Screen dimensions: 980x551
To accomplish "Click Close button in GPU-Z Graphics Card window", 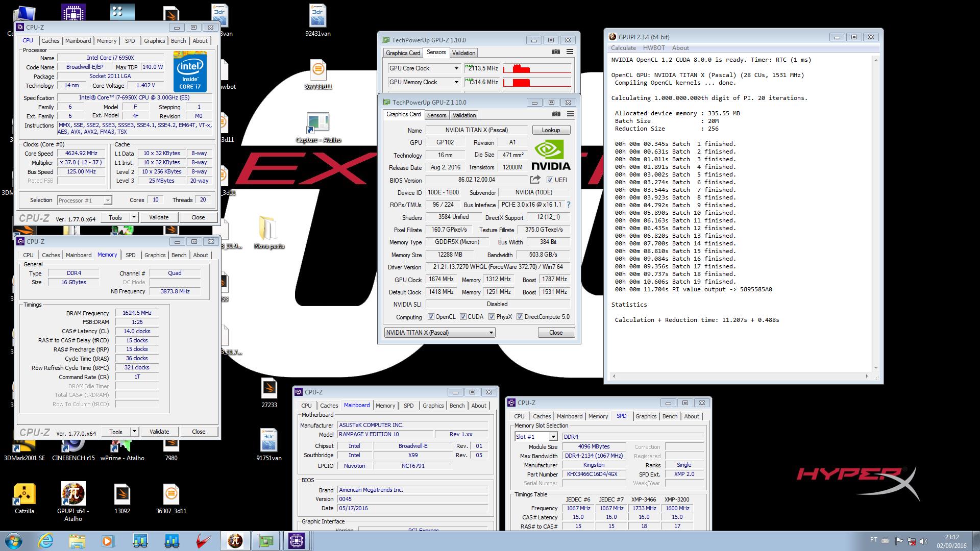I will point(556,333).
